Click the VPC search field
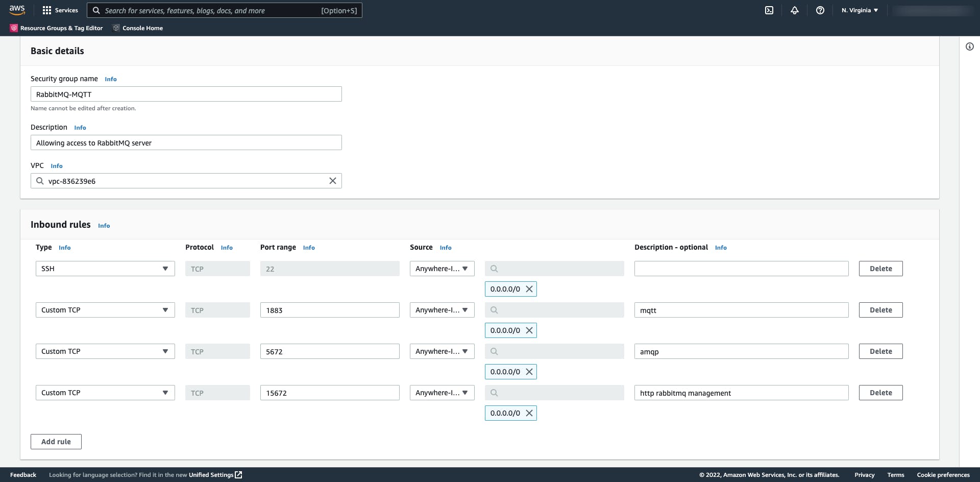This screenshot has height=482, width=980. tap(186, 181)
